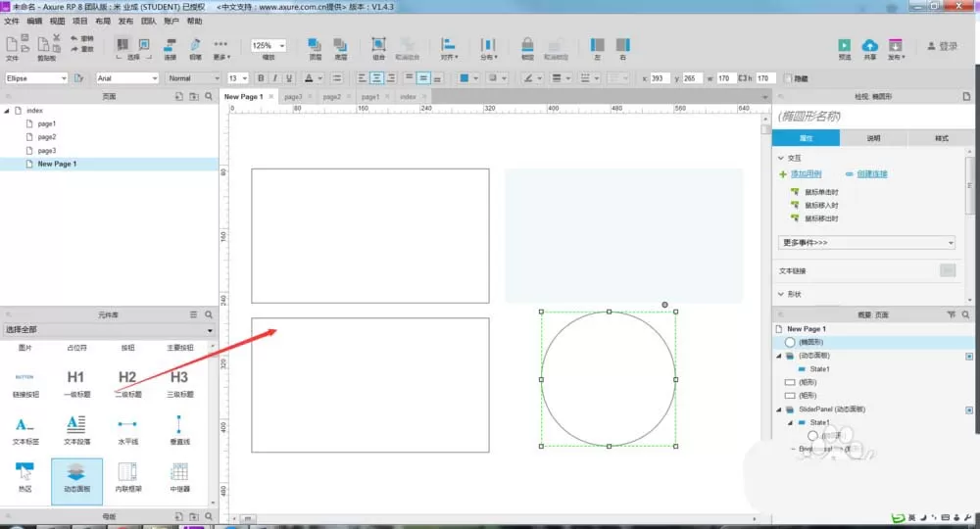980x529 pixels.
Task: Open the File (文件) menu
Action: click(11, 22)
